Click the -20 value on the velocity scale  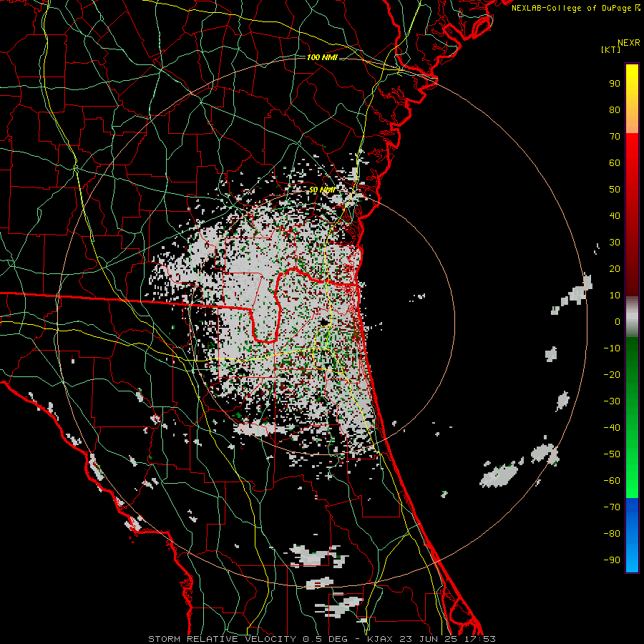point(612,374)
